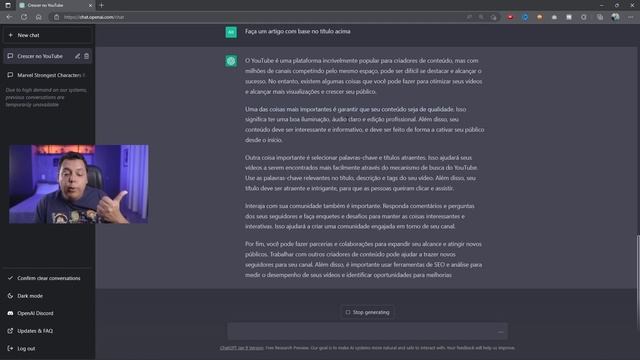Click the blue shield extension icon
This screenshot has width=640, height=360.
(x=525, y=17)
